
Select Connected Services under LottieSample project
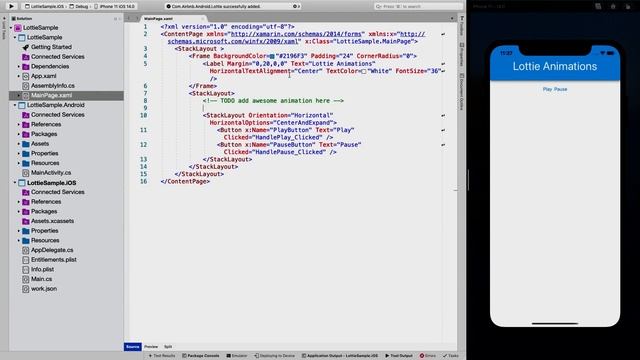58,57
